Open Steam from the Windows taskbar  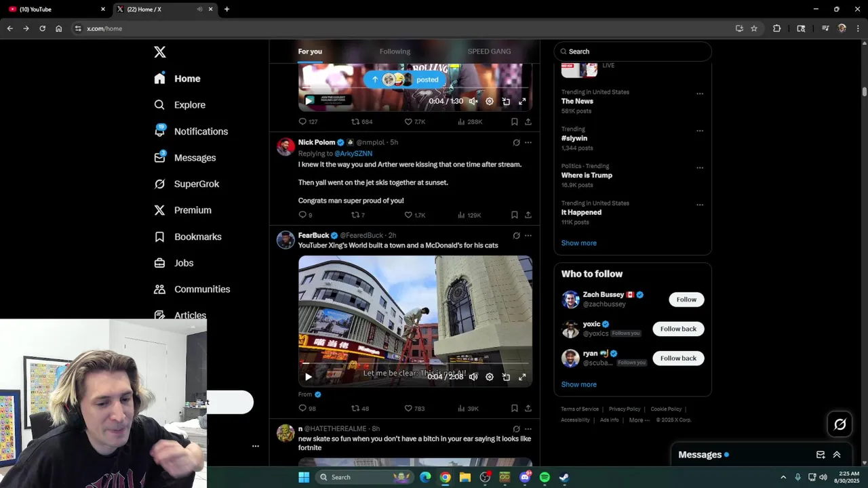point(564,477)
